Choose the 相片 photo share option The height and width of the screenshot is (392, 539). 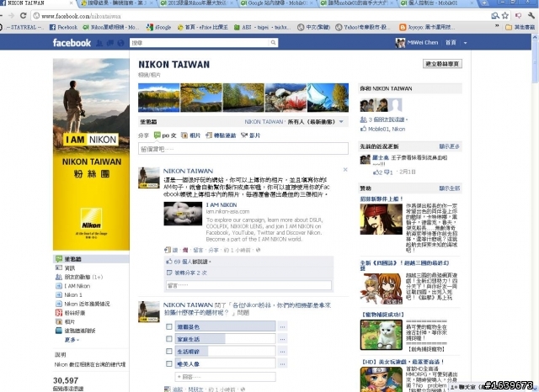[191, 135]
